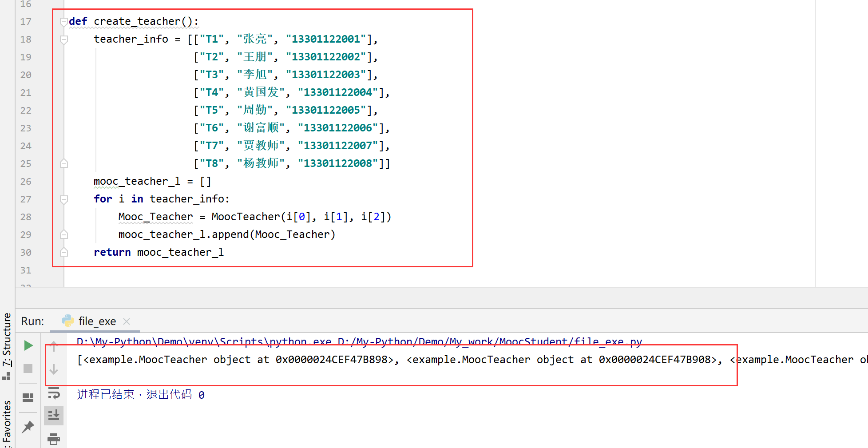Click the down-arrow stack trace navigation icon
868x448 pixels.
54,369
